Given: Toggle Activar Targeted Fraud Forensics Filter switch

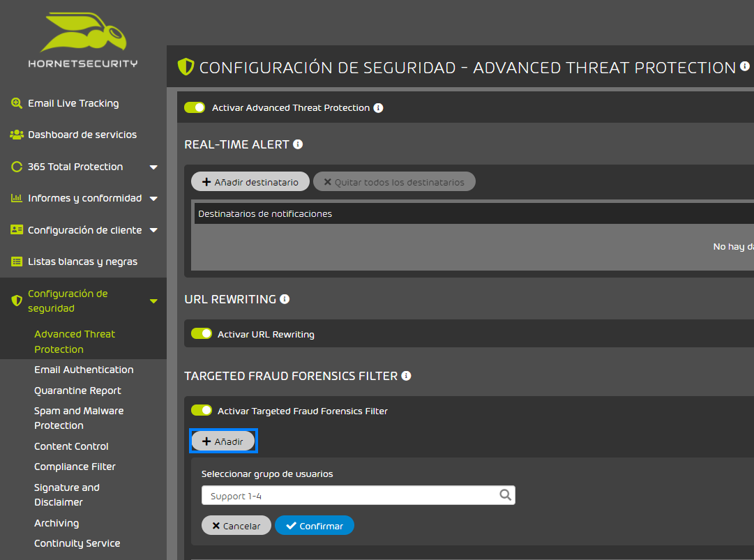Looking at the screenshot, I should (x=202, y=410).
